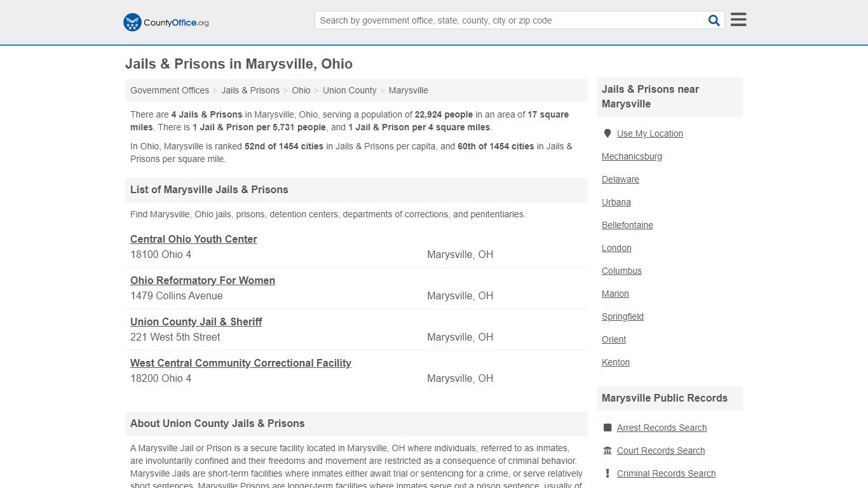Click Use My Location link
The image size is (868, 488).
650,133
